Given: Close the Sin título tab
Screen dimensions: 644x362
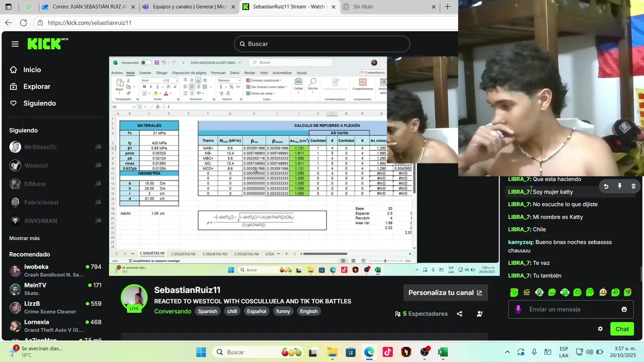Looking at the screenshot, I should click(x=434, y=7).
